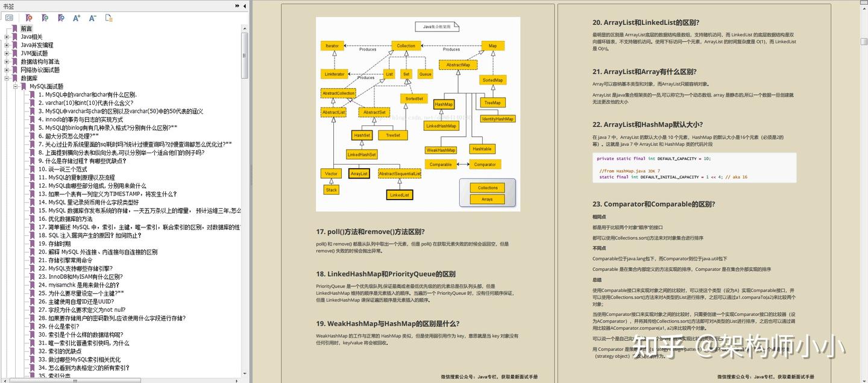Click heading 17. poll()方法和remove()方法区别
The height and width of the screenshot is (383, 868).
pyautogui.click(x=370, y=232)
